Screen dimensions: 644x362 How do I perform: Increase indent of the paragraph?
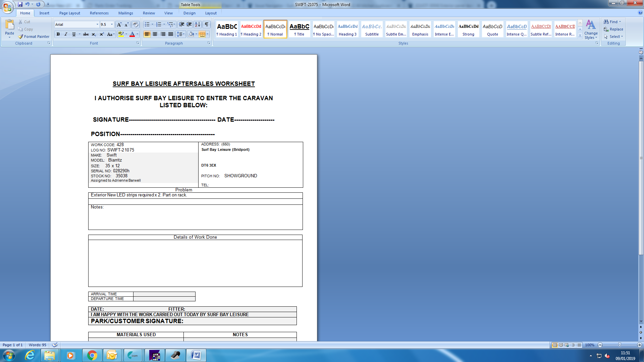189,24
